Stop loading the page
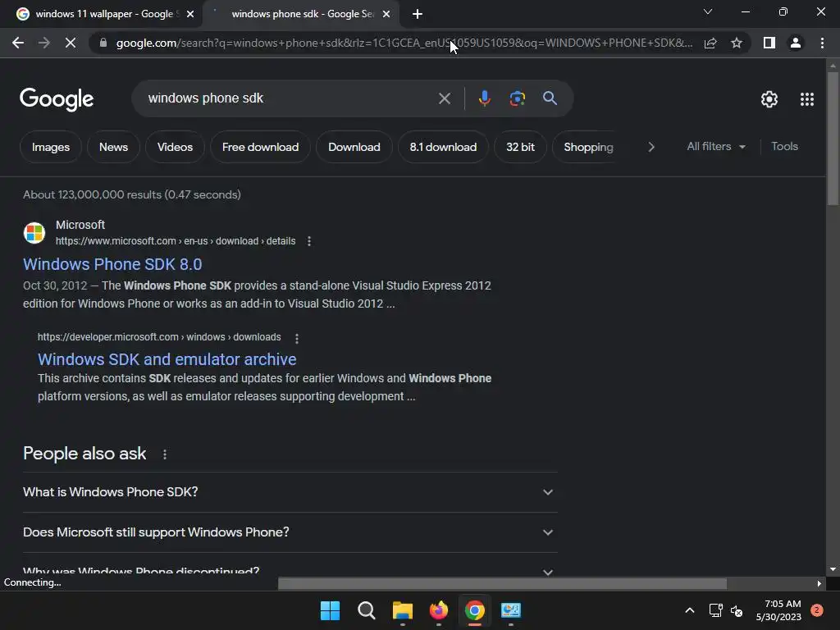This screenshot has width=840, height=630. (x=71, y=43)
